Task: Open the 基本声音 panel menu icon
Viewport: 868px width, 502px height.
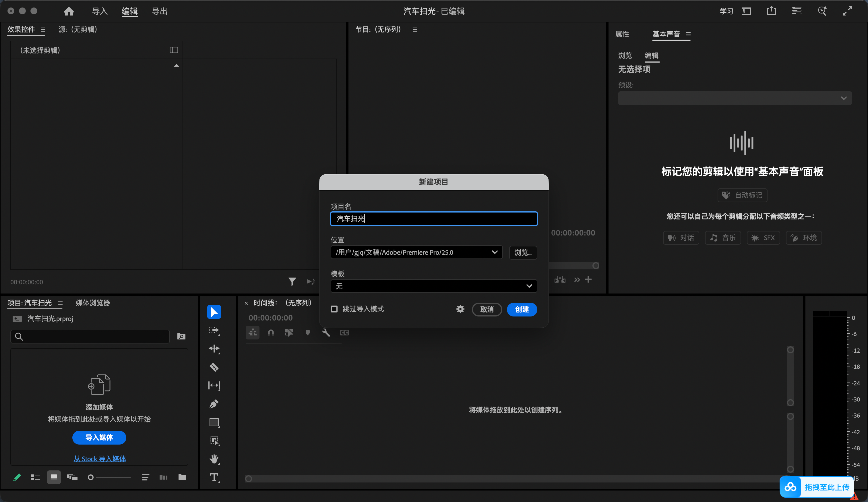Action: click(x=688, y=34)
